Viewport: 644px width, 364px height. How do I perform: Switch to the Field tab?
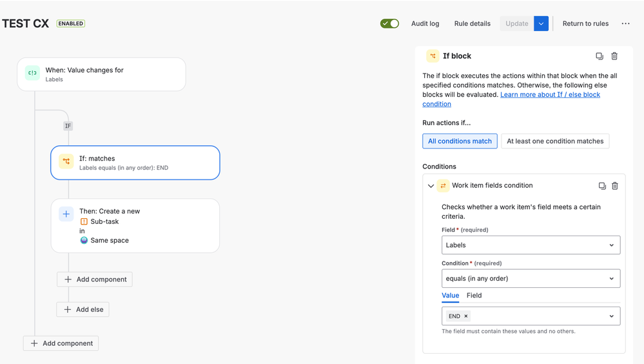474,296
